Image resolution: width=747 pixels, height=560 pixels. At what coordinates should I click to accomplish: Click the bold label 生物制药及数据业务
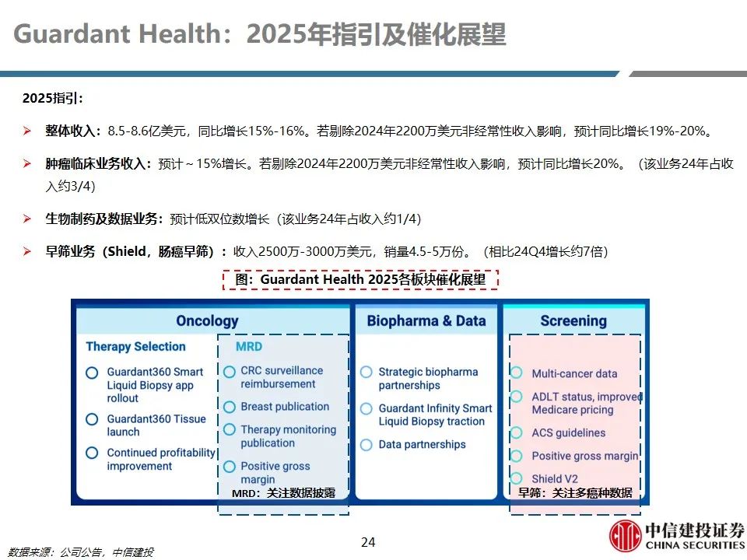(x=103, y=219)
